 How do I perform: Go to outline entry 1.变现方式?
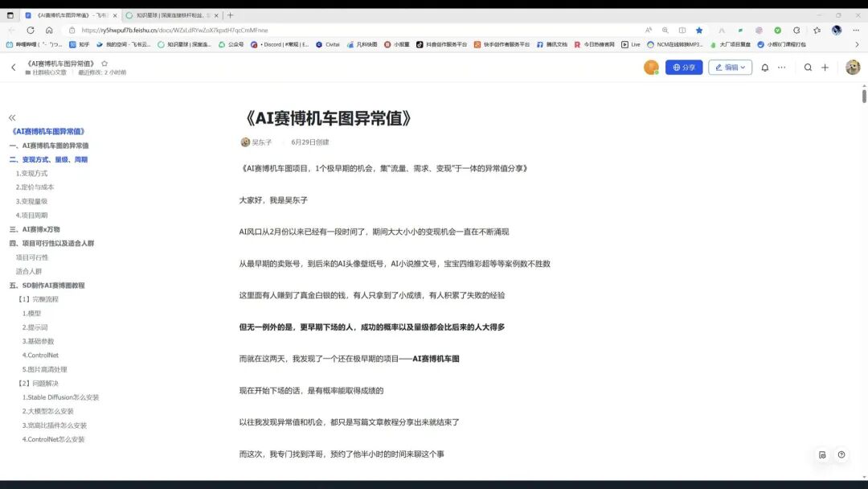[31, 174]
